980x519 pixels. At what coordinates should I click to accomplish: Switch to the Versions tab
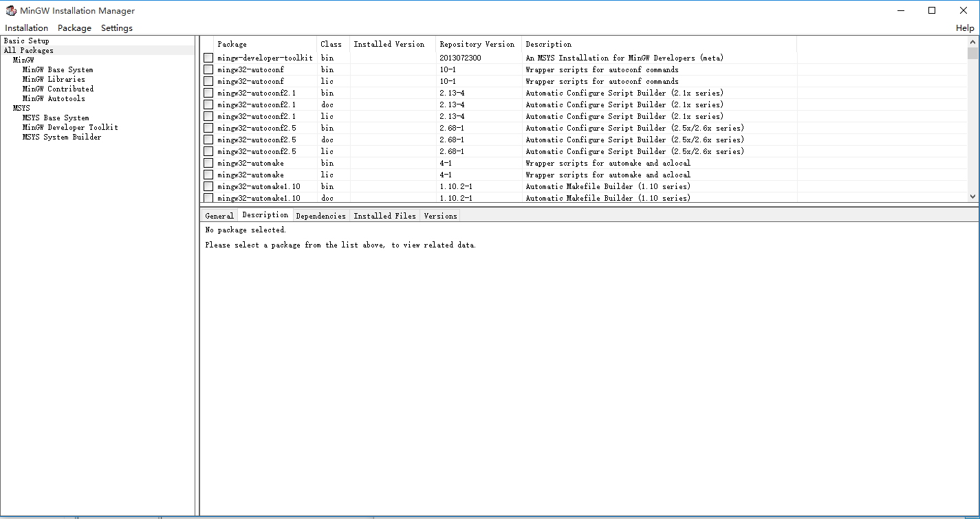tap(439, 215)
